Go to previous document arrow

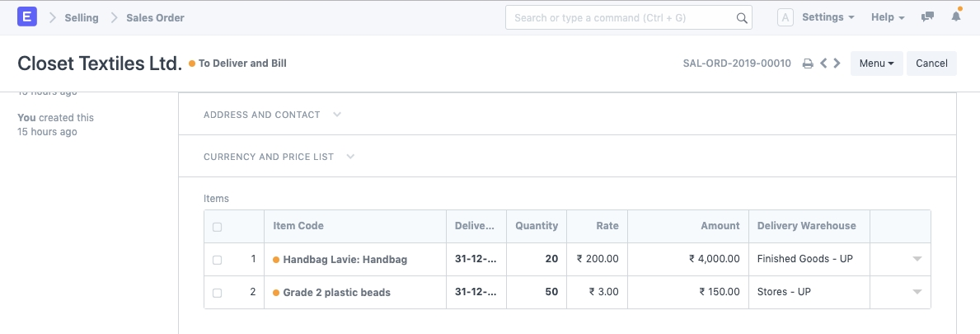[823, 64]
